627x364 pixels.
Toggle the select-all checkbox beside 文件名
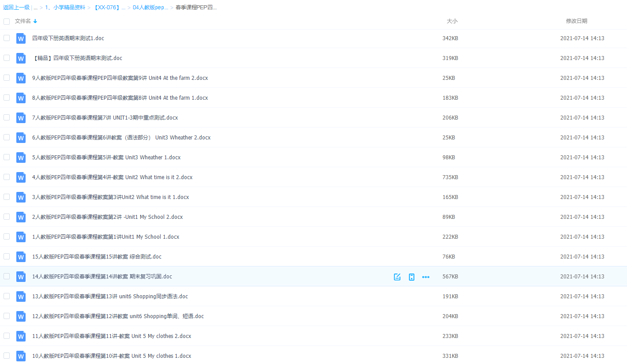[7, 21]
